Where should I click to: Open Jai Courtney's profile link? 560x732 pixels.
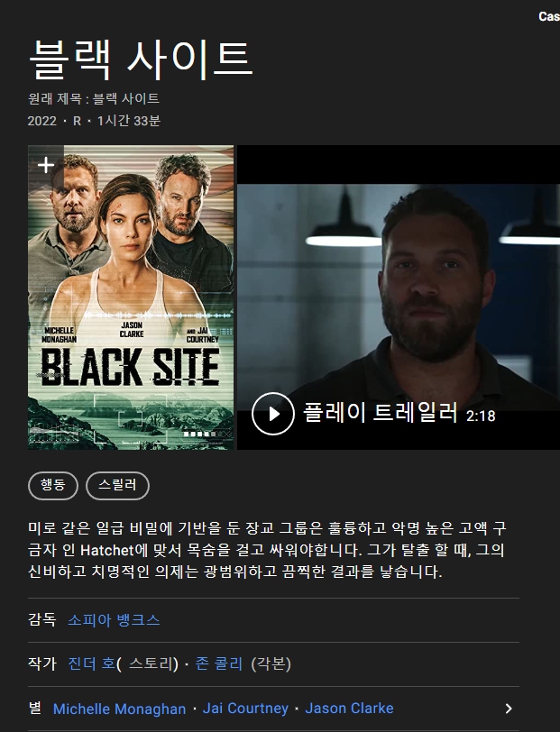coord(245,709)
